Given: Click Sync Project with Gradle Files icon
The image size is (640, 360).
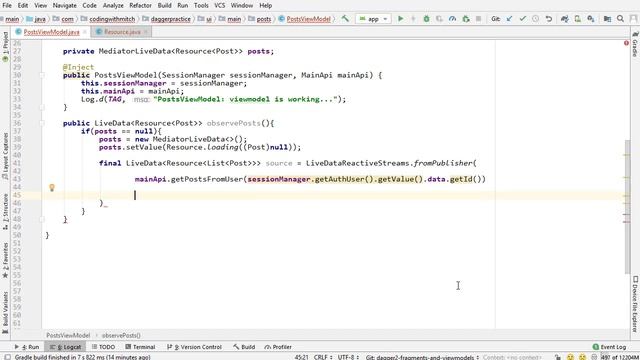Looking at the screenshot, I should [564, 19].
